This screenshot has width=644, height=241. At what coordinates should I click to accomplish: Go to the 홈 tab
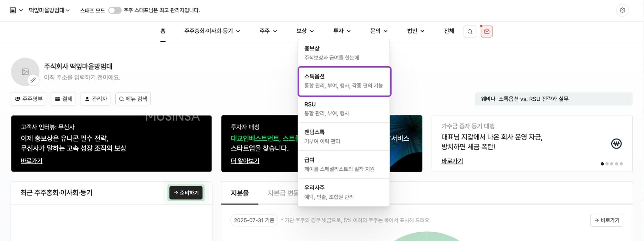pos(163,31)
